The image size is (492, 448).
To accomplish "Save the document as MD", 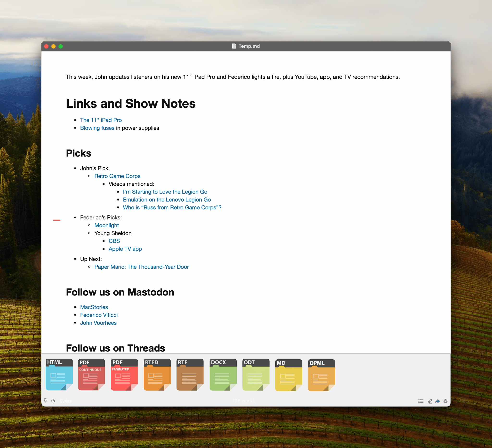I will click(289, 375).
